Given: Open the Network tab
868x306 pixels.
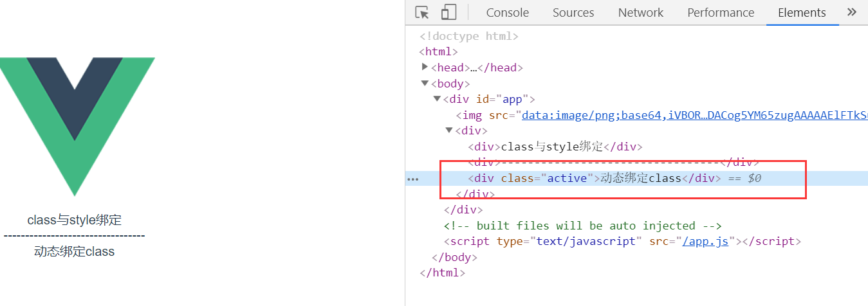Looking at the screenshot, I should tap(640, 13).
